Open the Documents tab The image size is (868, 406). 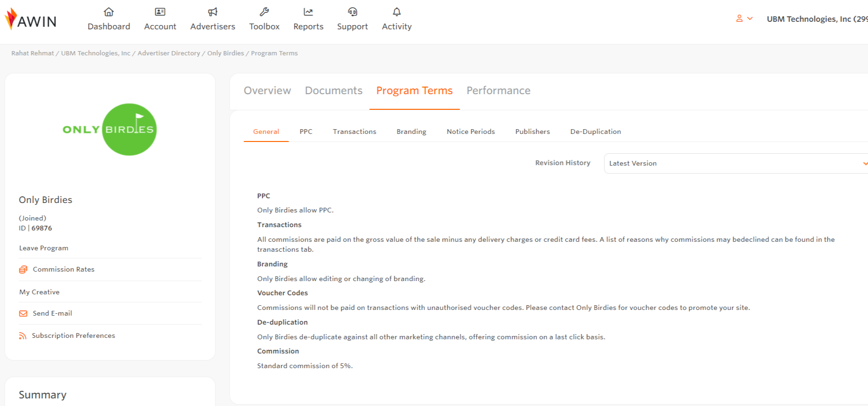pos(334,90)
